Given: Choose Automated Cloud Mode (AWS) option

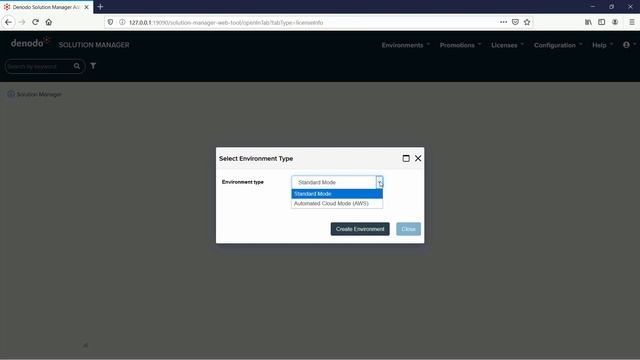Looking at the screenshot, I should click(337, 203).
